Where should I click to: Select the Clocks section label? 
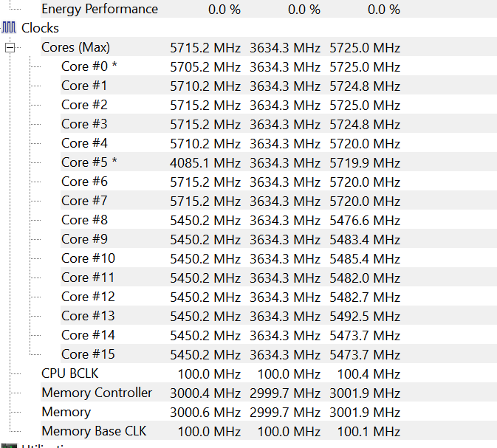40,28
